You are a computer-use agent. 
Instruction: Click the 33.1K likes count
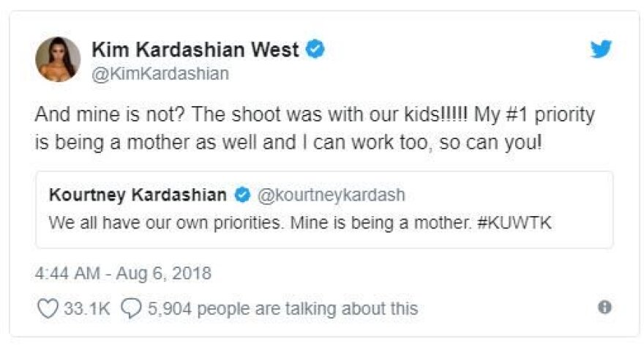[87, 308]
